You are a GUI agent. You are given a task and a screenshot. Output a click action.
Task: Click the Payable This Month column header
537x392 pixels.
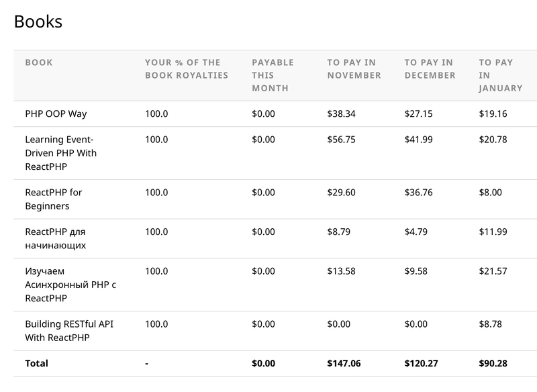[x=273, y=75]
